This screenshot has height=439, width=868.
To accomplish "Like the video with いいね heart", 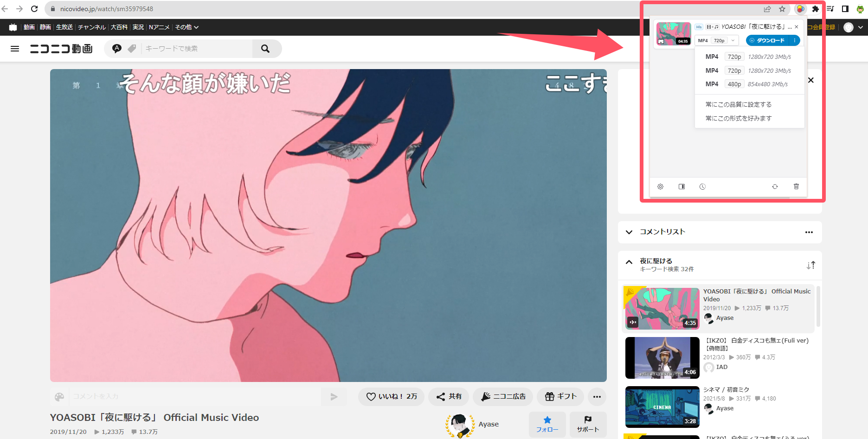I will point(391,396).
